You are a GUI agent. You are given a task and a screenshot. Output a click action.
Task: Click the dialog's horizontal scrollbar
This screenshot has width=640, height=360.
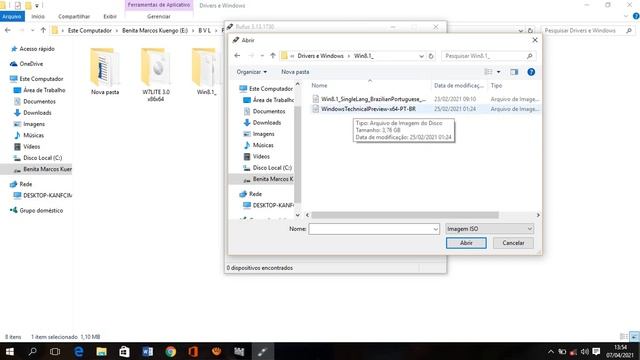(405, 215)
